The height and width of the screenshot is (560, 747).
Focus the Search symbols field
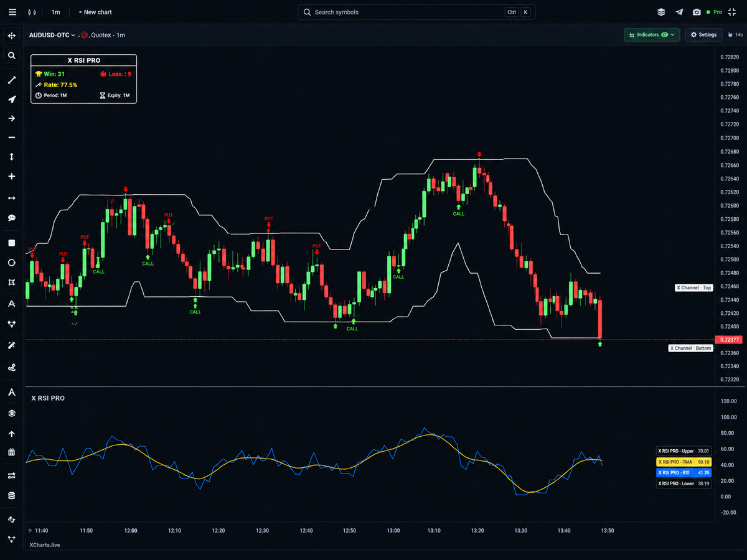pyautogui.click(x=416, y=12)
